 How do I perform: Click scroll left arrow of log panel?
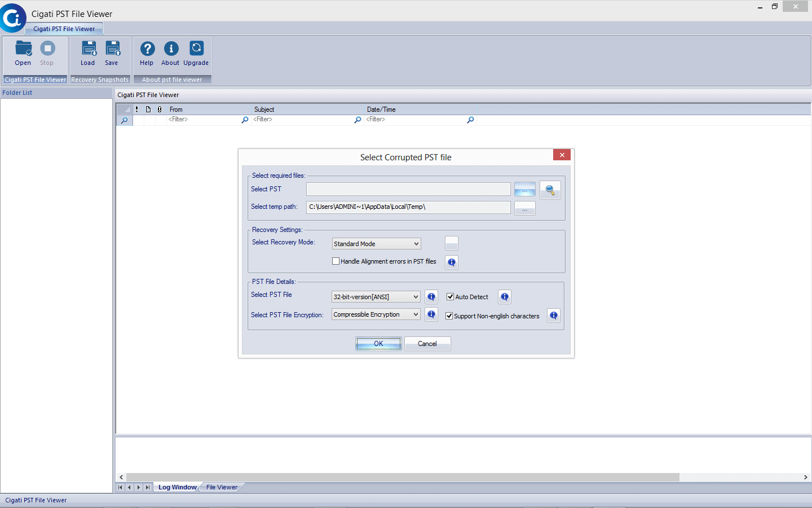click(121, 478)
